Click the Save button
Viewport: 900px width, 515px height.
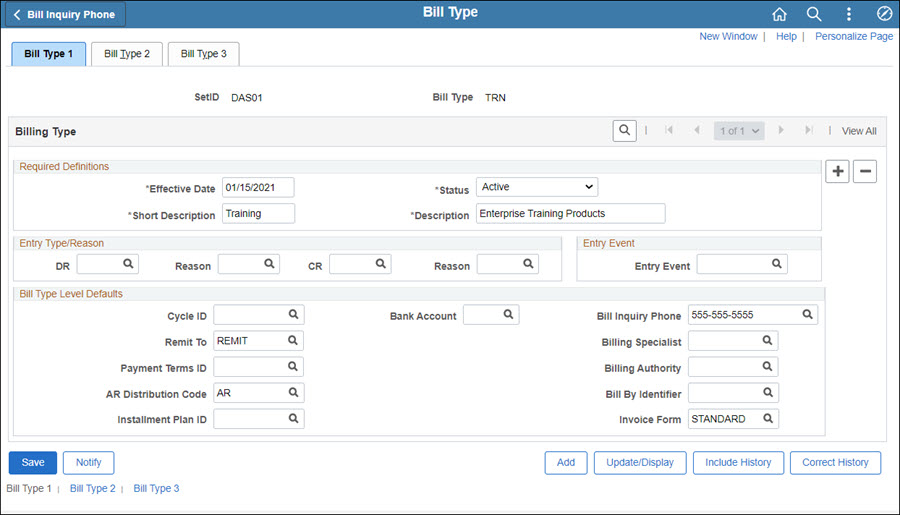(x=33, y=463)
